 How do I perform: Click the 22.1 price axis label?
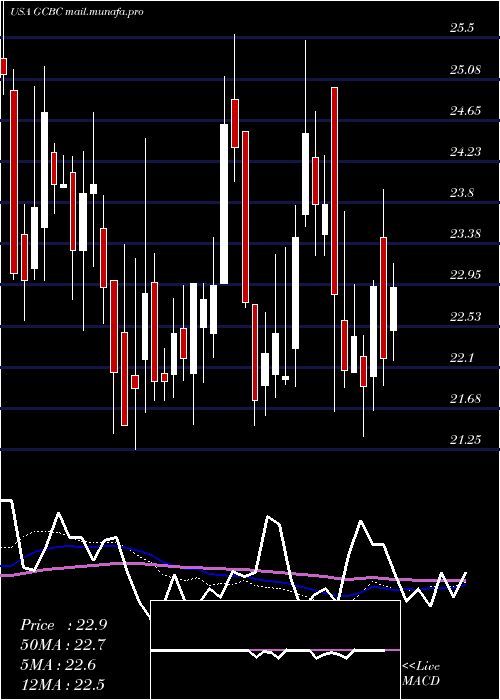462,358
